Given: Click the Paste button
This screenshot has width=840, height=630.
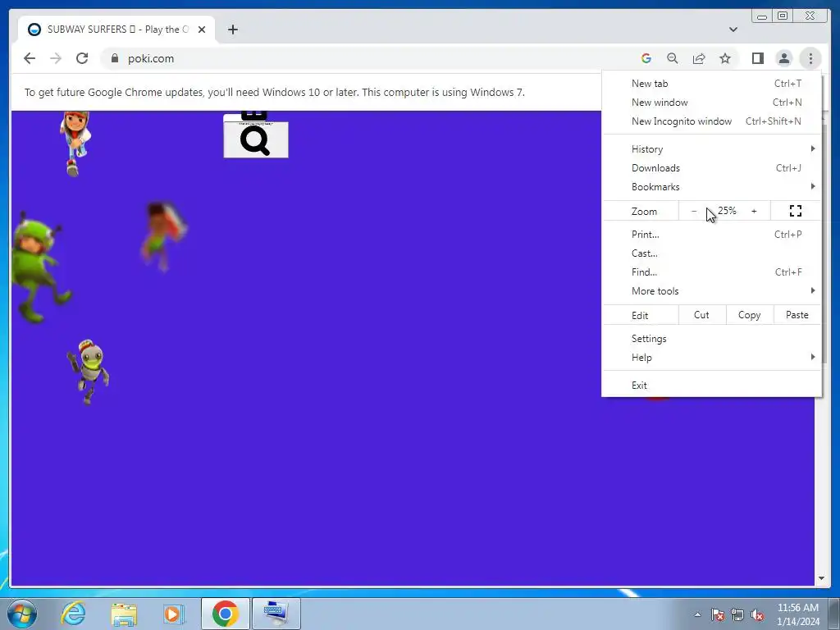Looking at the screenshot, I should click(797, 315).
